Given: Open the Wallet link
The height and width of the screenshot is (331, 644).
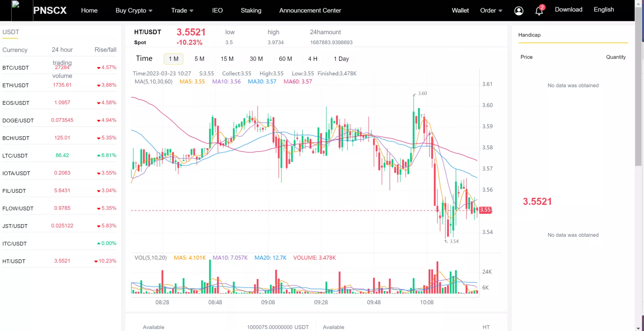Looking at the screenshot, I should pyautogui.click(x=460, y=10).
